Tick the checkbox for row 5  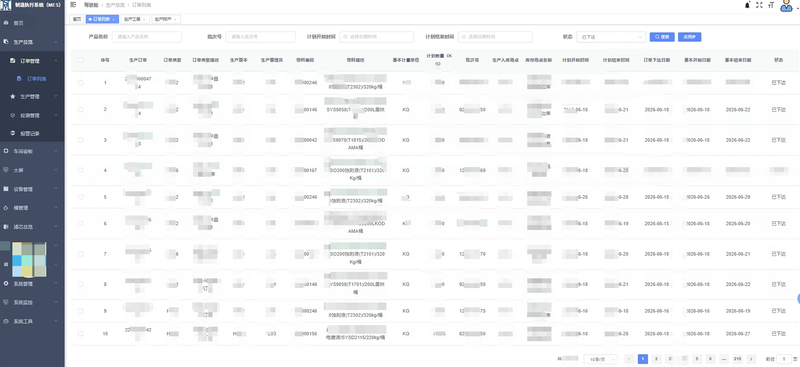pos(81,197)
